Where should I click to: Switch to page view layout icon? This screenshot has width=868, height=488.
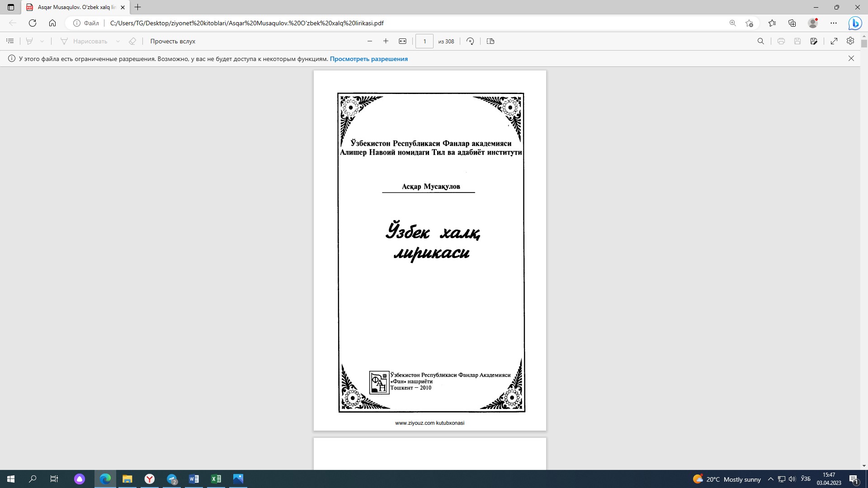point(491,41)
